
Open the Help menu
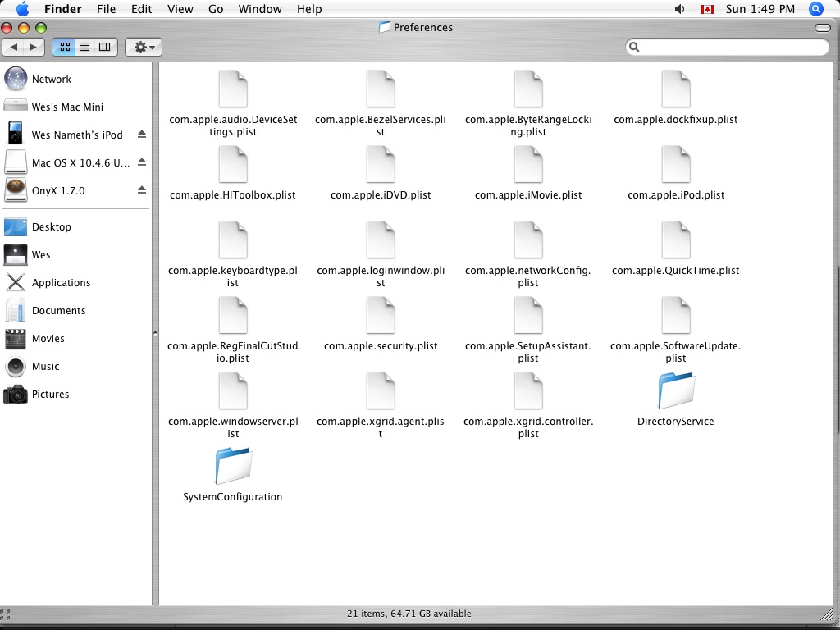309,9
